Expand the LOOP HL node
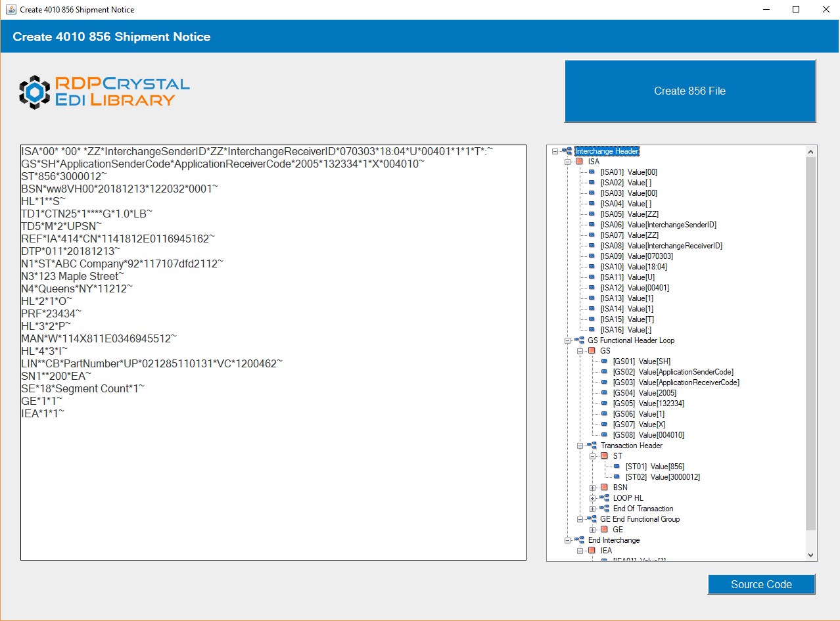840x621 pixels. [x=593, y=498]
